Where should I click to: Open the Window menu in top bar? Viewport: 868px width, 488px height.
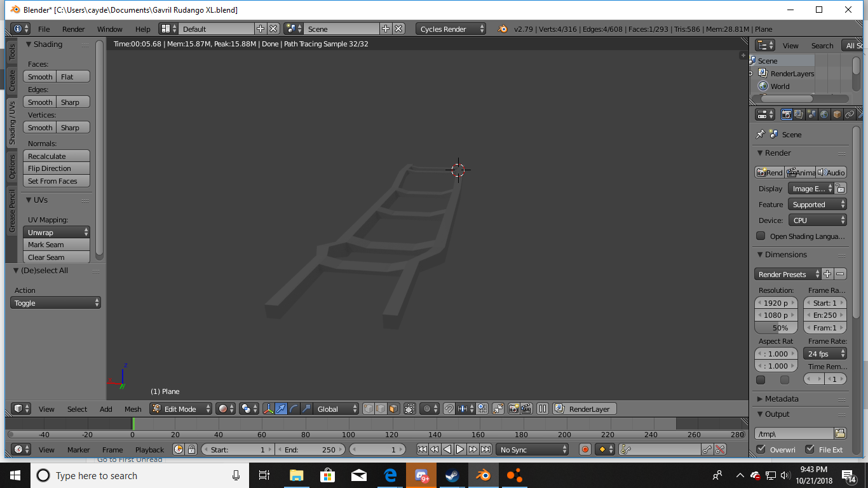pos(110,29)
